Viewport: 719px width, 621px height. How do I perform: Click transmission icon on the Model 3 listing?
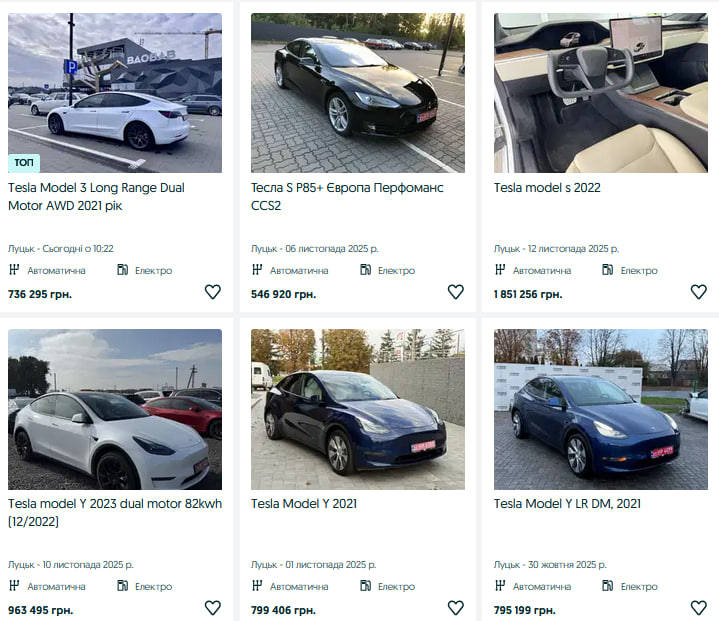[14, 270]
